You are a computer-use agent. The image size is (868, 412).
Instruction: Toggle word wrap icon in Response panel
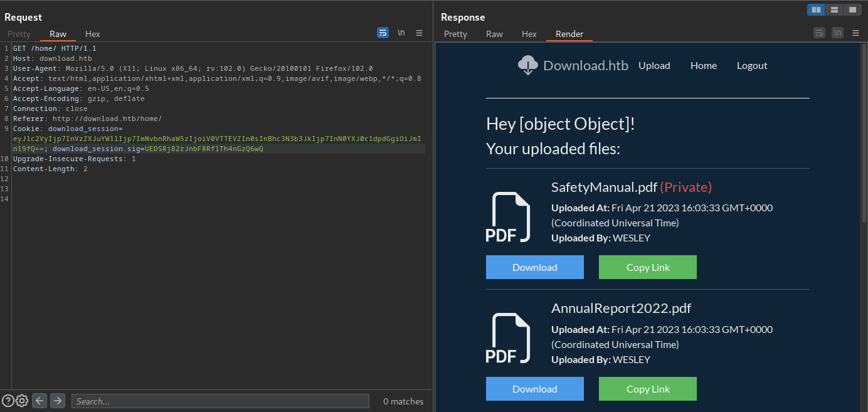pyautogui.click(x=819, y=33)
